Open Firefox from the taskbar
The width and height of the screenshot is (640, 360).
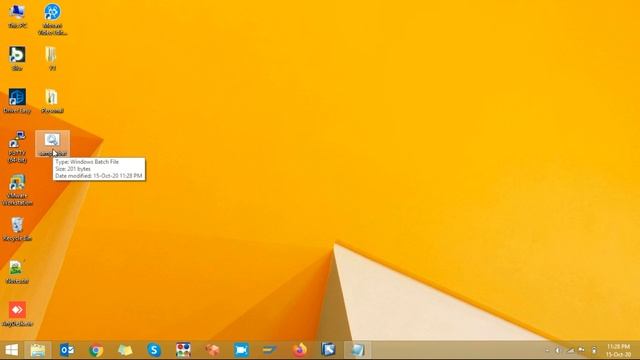300,350
